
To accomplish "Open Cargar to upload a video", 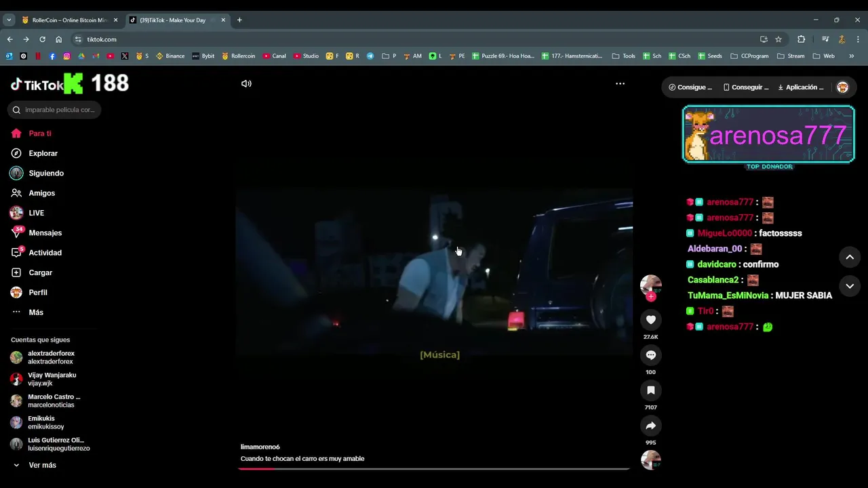I will point(31,272).
